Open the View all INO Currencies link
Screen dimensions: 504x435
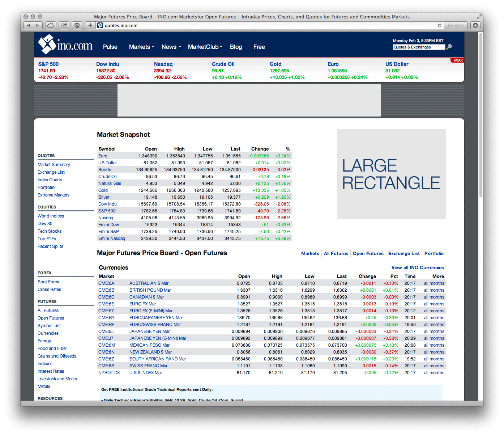pos(417,267)
